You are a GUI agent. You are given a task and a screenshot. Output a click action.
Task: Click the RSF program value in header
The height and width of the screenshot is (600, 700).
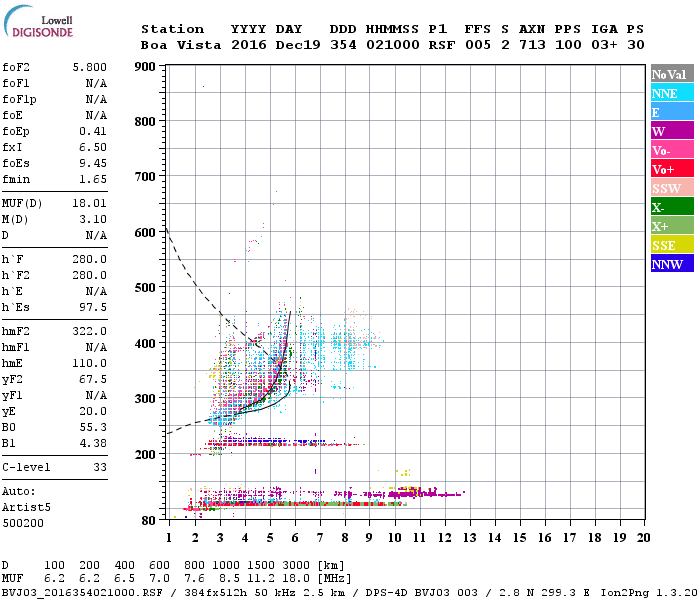click(x=442, y=45)
